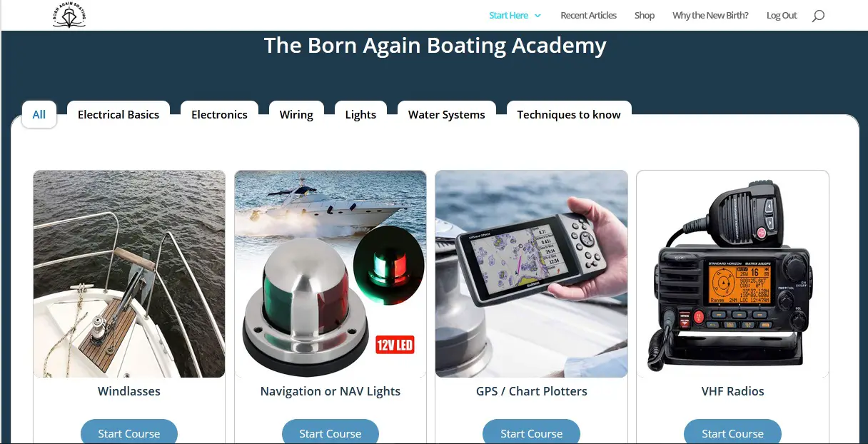Switch to the Electrical Basics tab
The image size is (868, 444).
[x=118, y=114]
